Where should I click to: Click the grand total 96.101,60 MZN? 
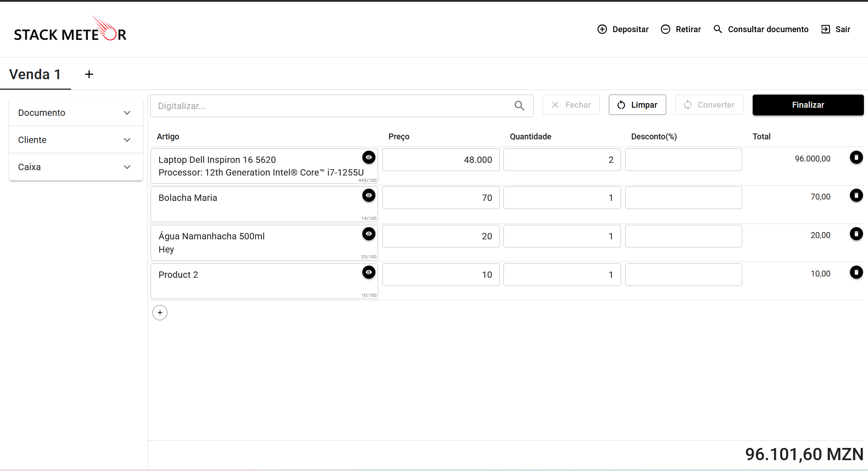coord(804,454)
